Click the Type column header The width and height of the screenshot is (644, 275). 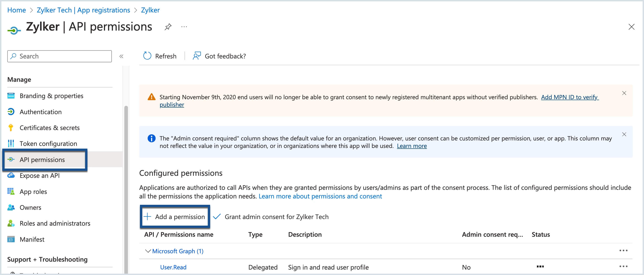255,234
